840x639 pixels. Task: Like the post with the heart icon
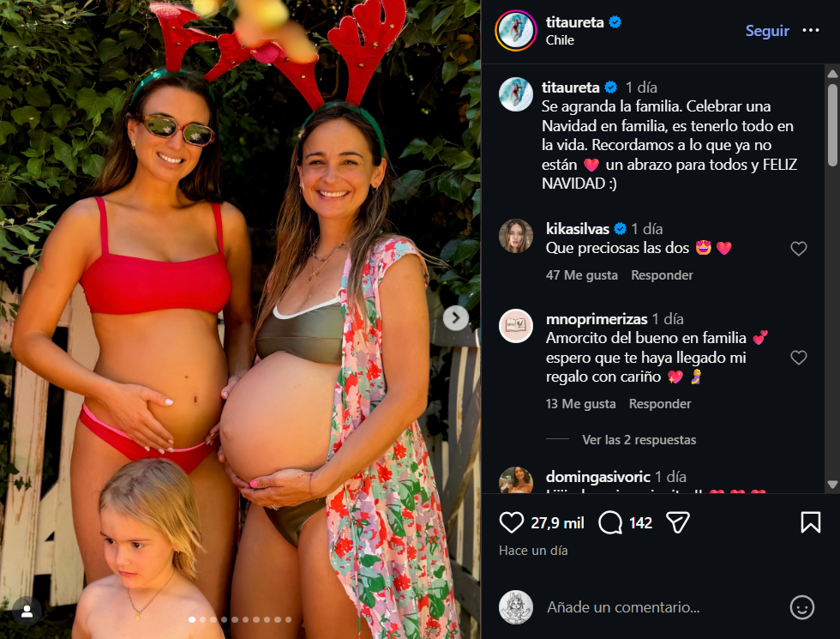pos(512,522)
